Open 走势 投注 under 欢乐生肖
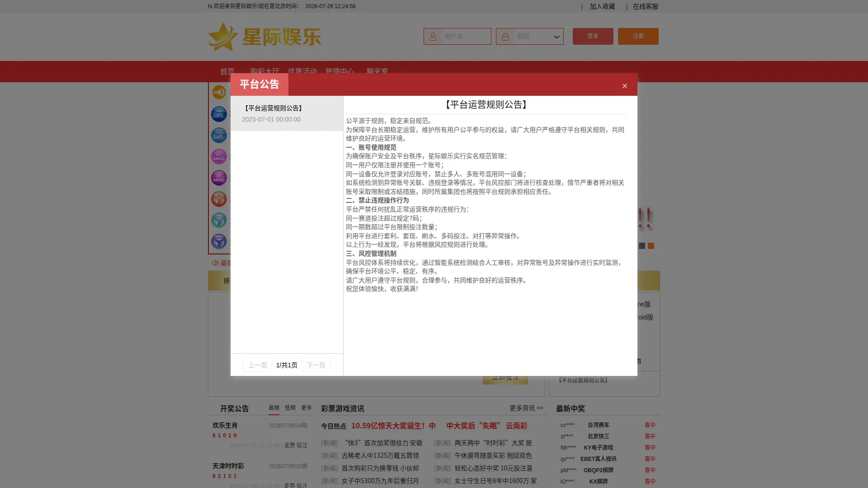868x488 pixels. 296,445
